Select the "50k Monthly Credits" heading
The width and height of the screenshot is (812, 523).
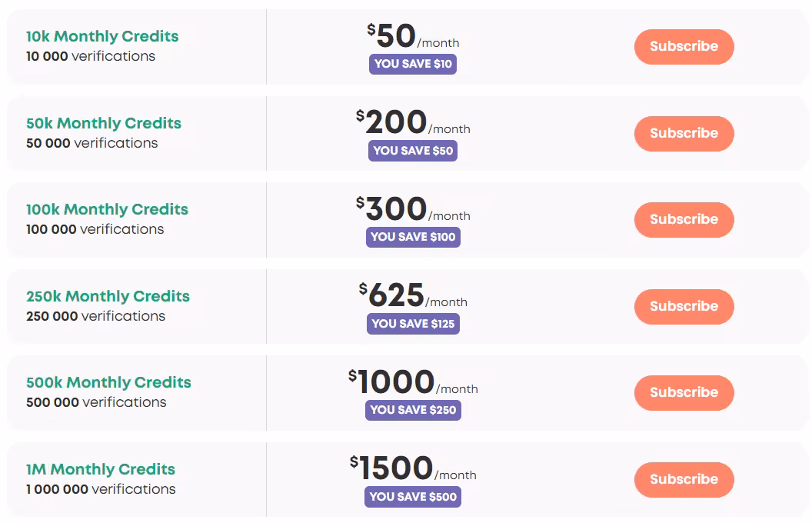pyautogui.click(x=104, y=123)
